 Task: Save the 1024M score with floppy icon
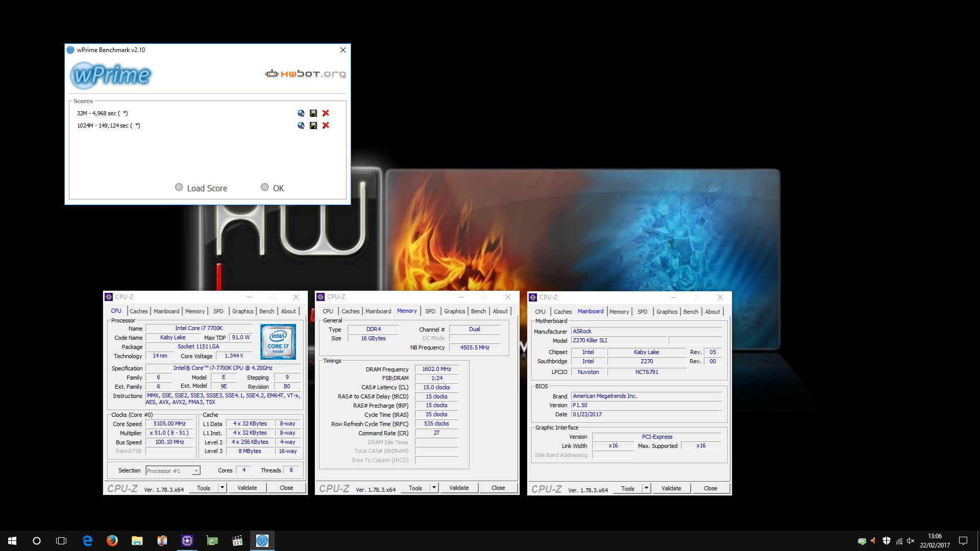313,126
